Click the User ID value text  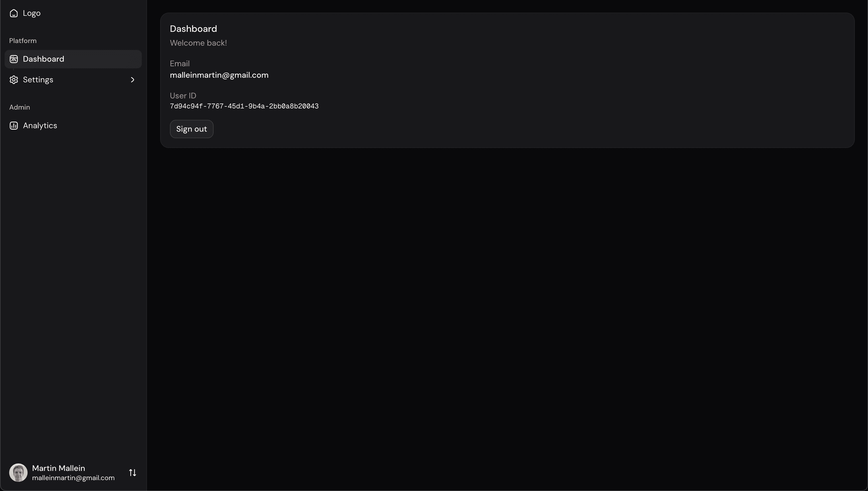tap(244, 106)
